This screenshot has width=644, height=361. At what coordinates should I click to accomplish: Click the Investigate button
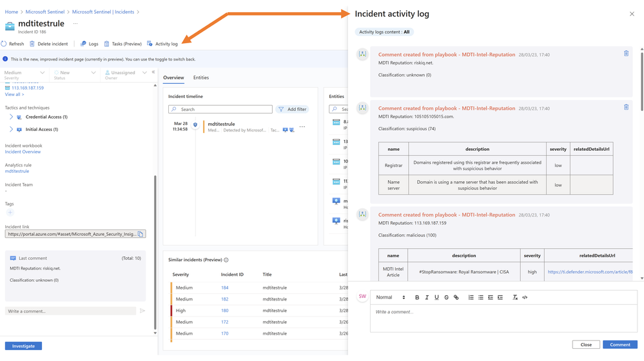23,346
